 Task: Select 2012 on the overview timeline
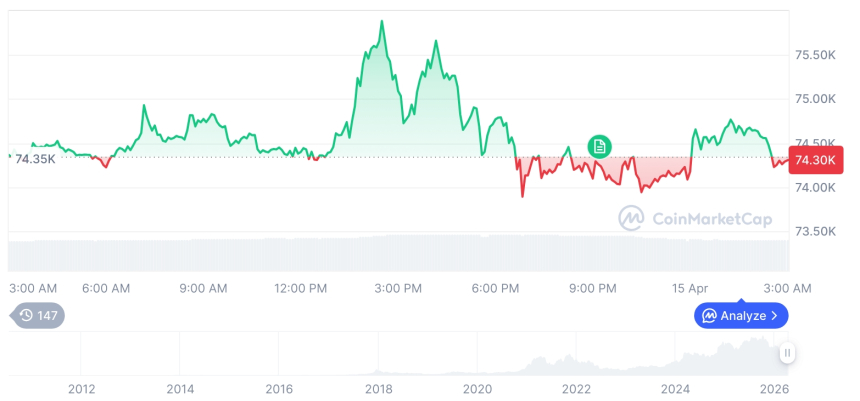(81, 388)
